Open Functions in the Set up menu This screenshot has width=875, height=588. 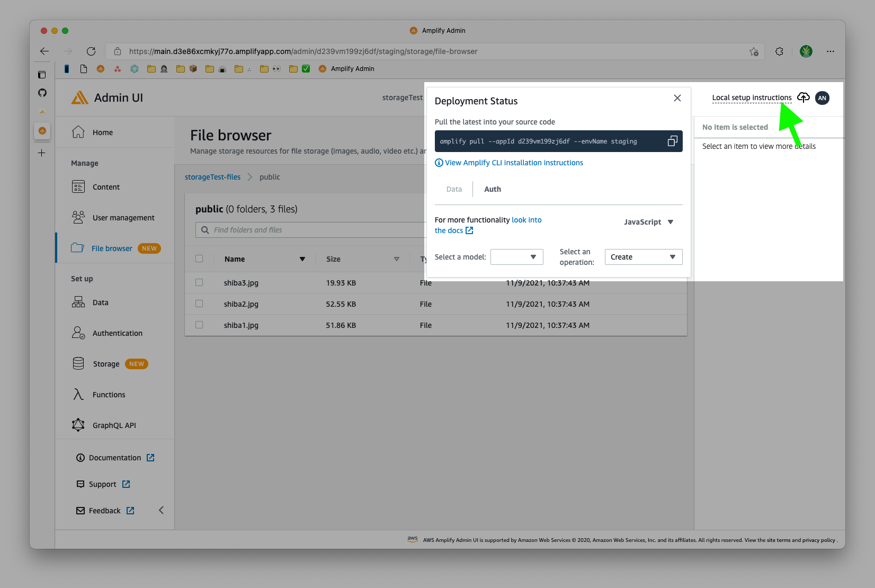tap(109, 395)
